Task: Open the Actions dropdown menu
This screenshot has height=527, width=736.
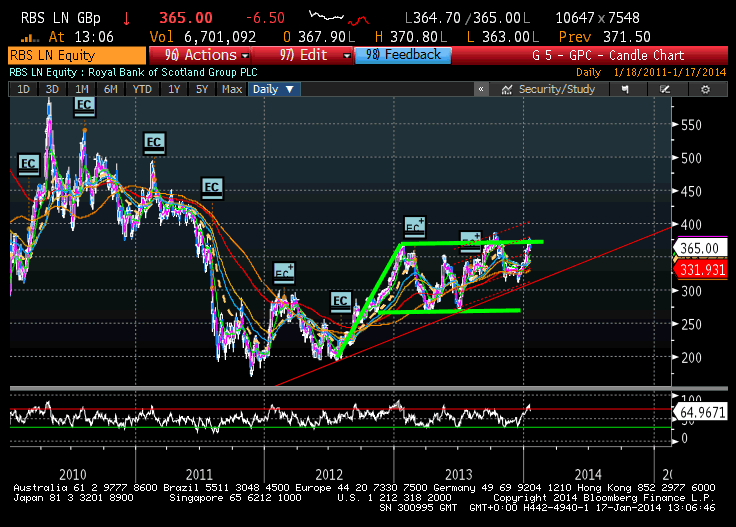Action: point(200,55)
